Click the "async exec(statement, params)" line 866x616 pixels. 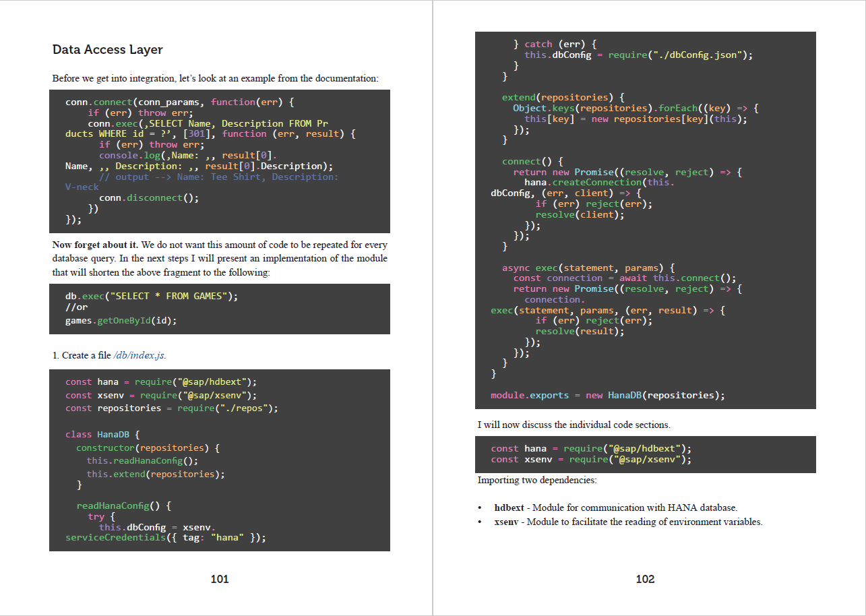588,268
